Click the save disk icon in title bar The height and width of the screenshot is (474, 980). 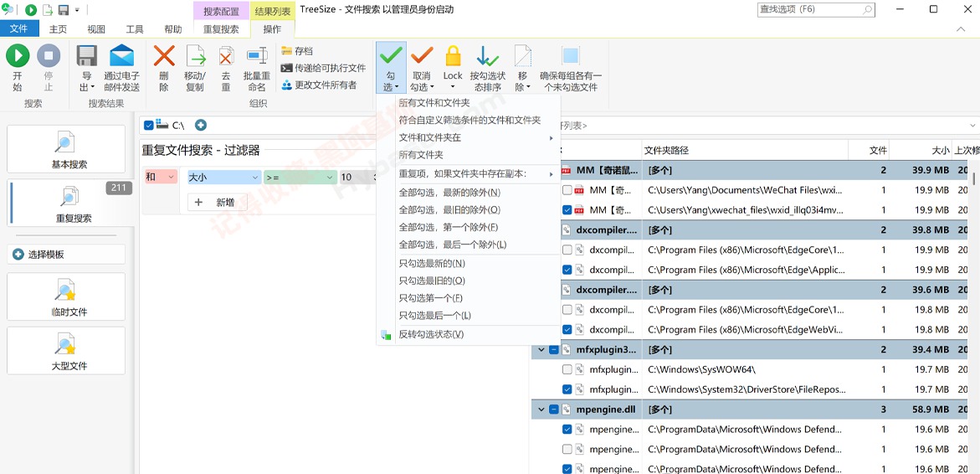tap(63, 10)
